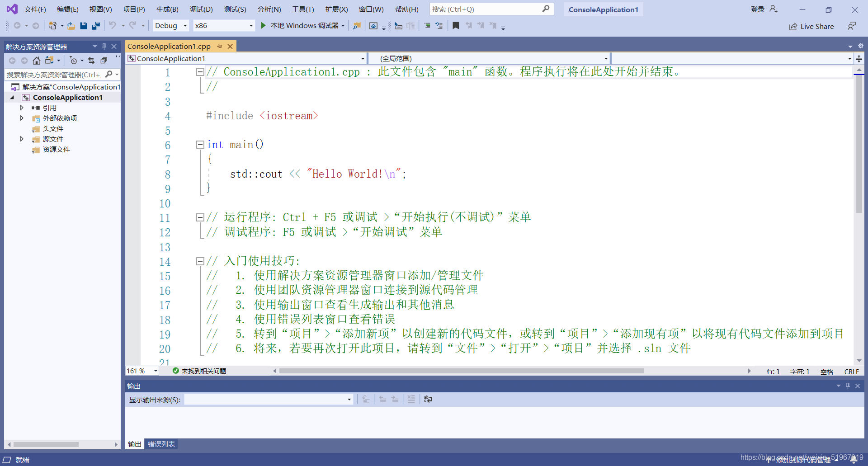The image size is (868, 466).
Task: Click the Solution Explorer horizontal scrollbar
Action: 46,444
